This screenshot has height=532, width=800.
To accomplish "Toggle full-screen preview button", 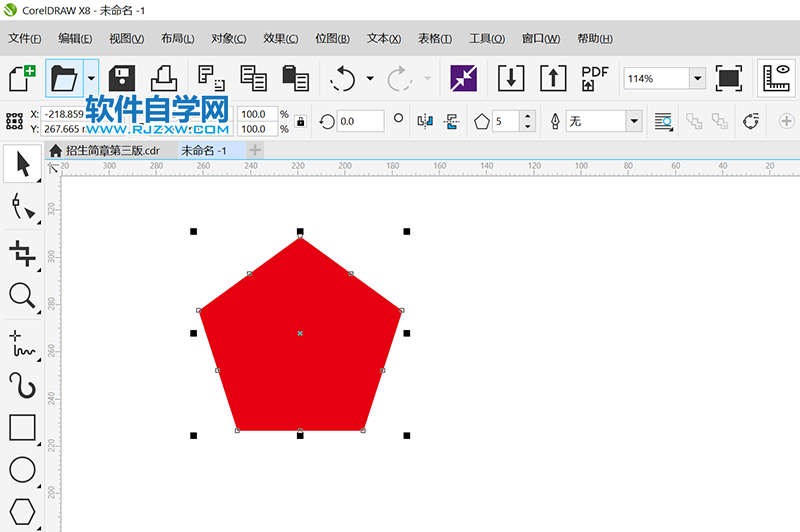I will [729, 78].
